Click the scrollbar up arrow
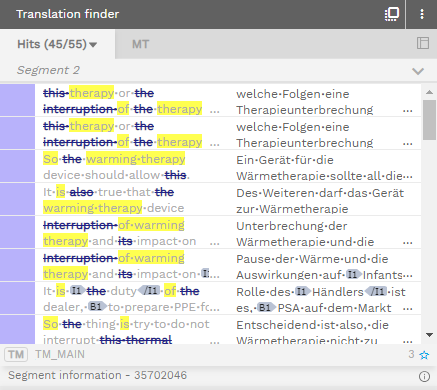The width and height of the screenshot is (437, 390). tap(429, 92)
